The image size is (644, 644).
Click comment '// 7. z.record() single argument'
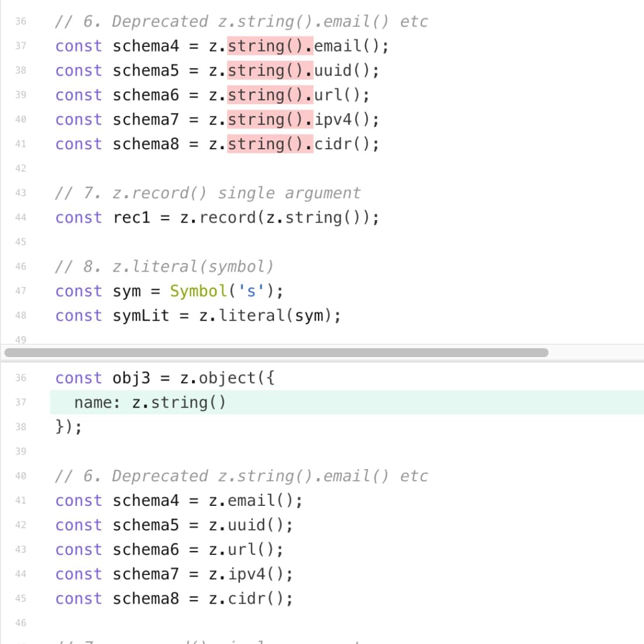208,193
